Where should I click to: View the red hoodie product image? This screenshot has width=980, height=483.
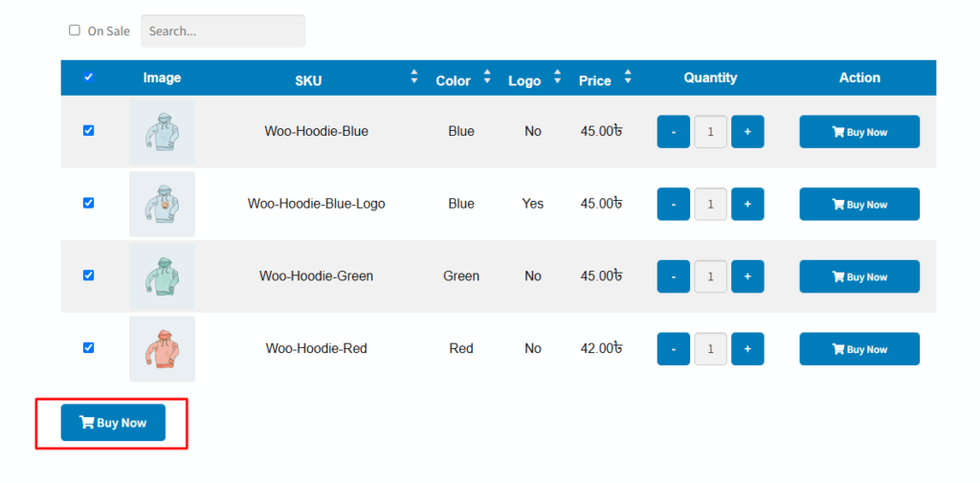coord(162,349)
